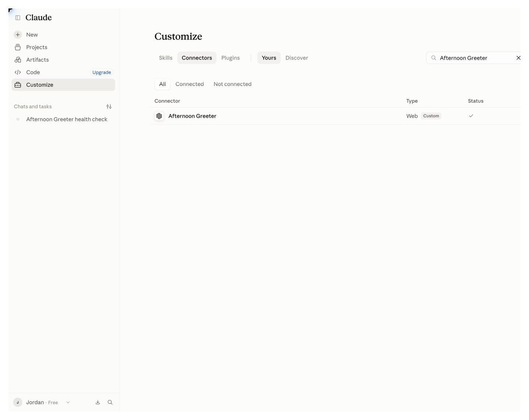Click the Type column header
This screenshot has width=529, height=420.
click(412, 101)
